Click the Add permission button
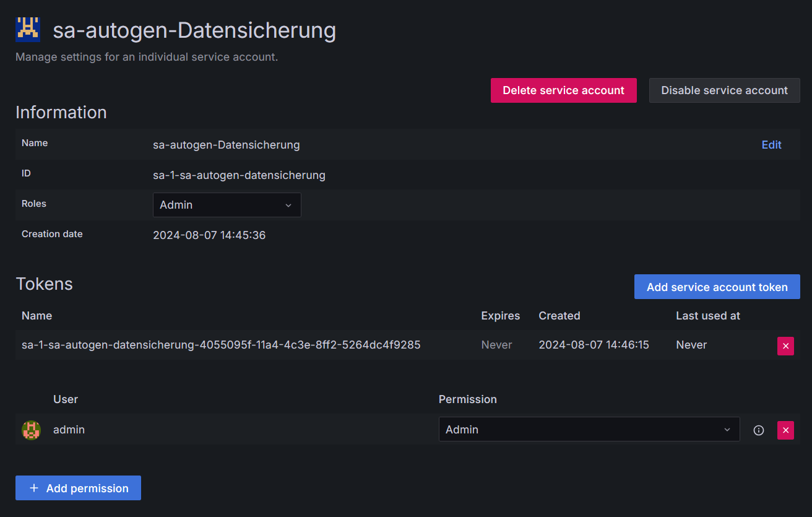 (78, 488)
